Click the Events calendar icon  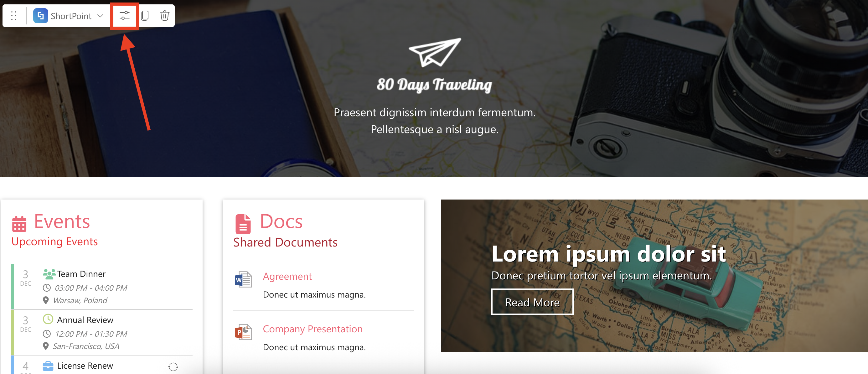click(x=19, y=224)
